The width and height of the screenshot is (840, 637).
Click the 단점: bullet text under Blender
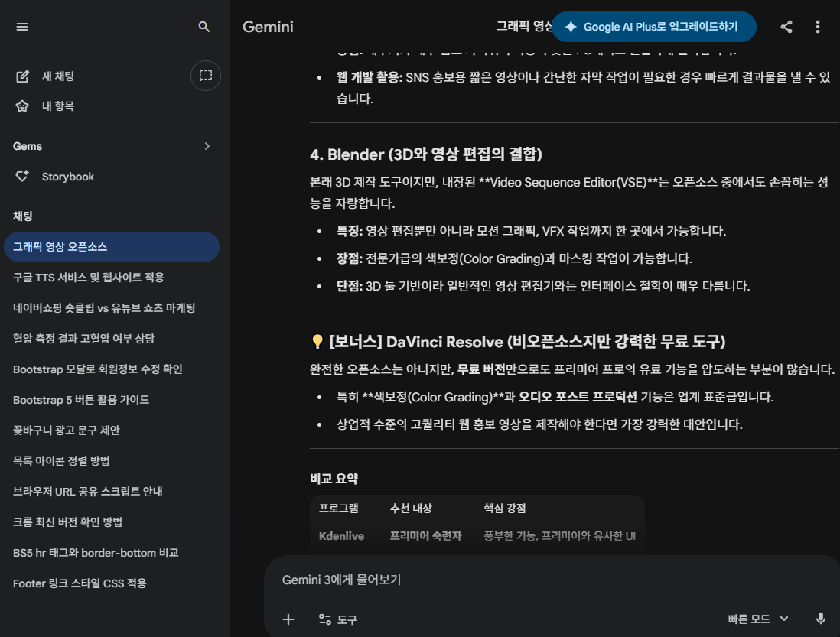point(542,286)
